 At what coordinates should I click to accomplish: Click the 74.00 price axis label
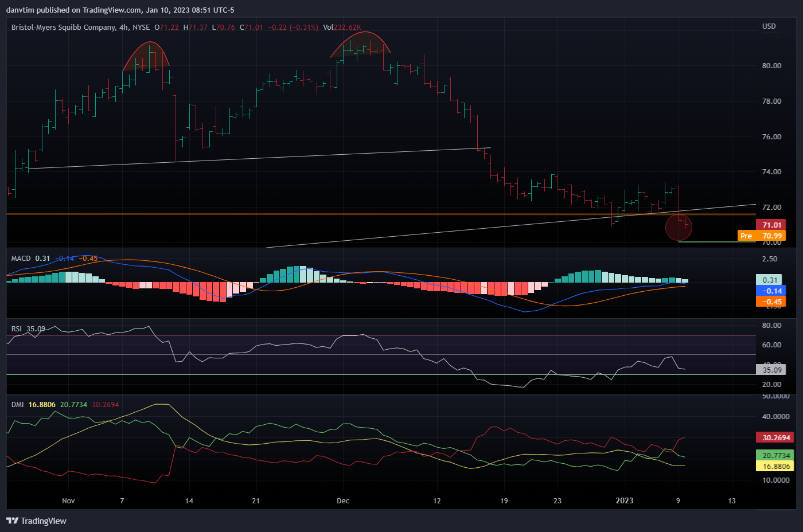[x=771, y=171]
